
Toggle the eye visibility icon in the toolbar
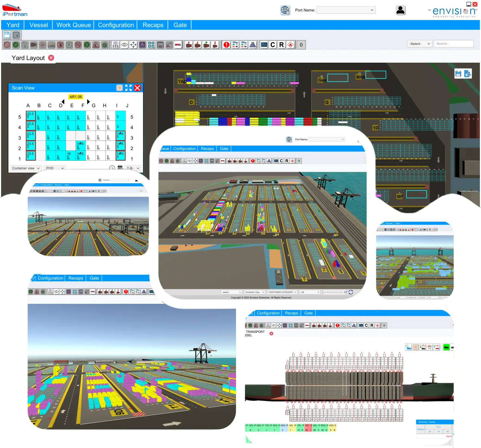124,45
